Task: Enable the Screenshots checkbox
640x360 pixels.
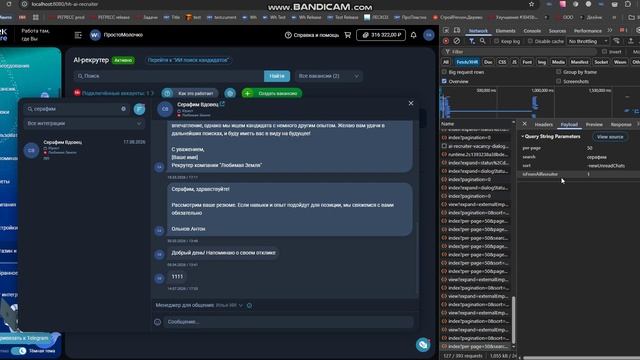Action: (x=559, y=81)
